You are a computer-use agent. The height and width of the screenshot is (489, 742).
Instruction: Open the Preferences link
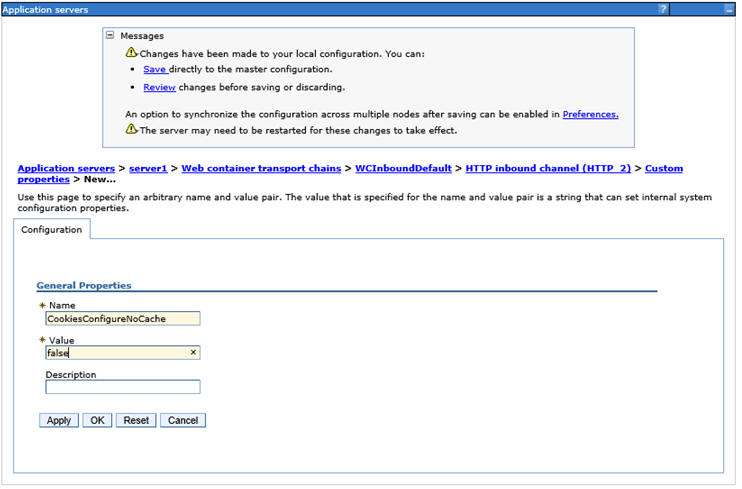tap(591, 114)
